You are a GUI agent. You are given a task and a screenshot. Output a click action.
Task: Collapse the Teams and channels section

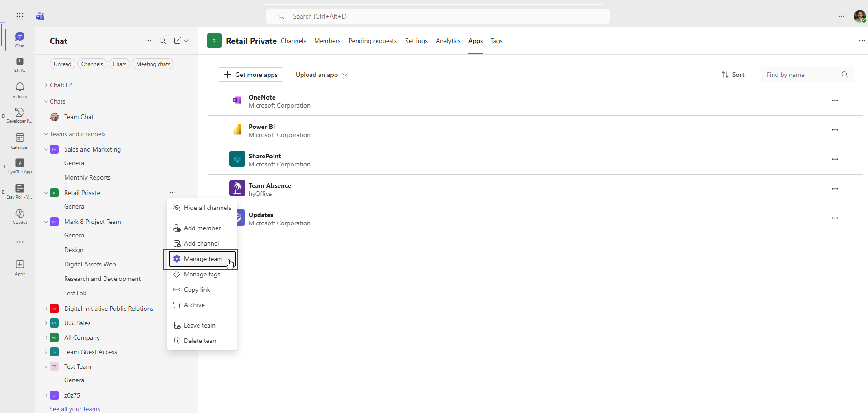(46, 134)
